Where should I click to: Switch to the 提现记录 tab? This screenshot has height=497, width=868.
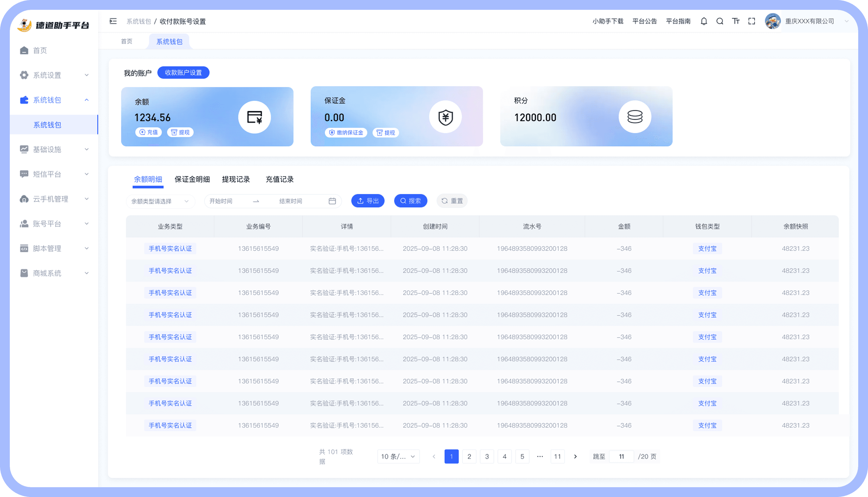(x=236, y=179)
